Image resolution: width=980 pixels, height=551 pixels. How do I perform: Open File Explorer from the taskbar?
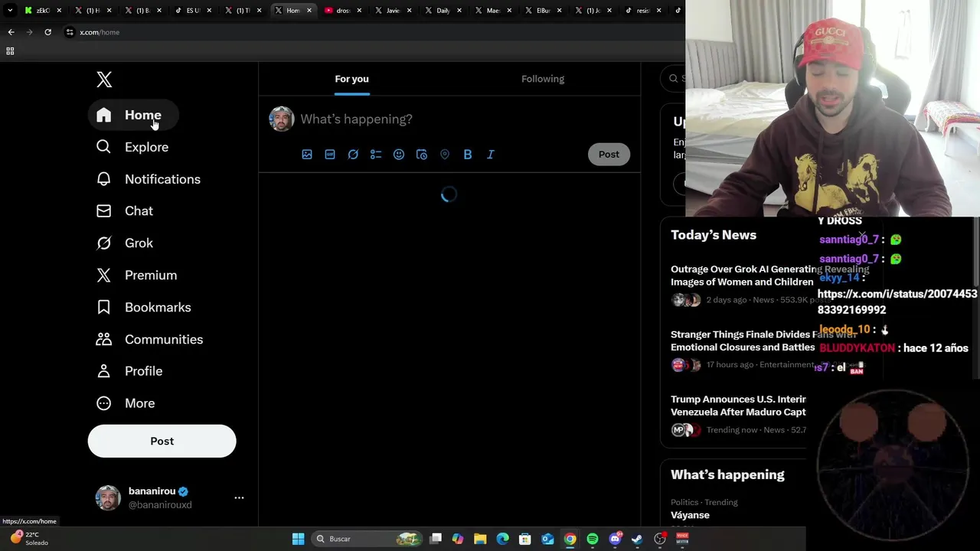click(x=480, y=539)
